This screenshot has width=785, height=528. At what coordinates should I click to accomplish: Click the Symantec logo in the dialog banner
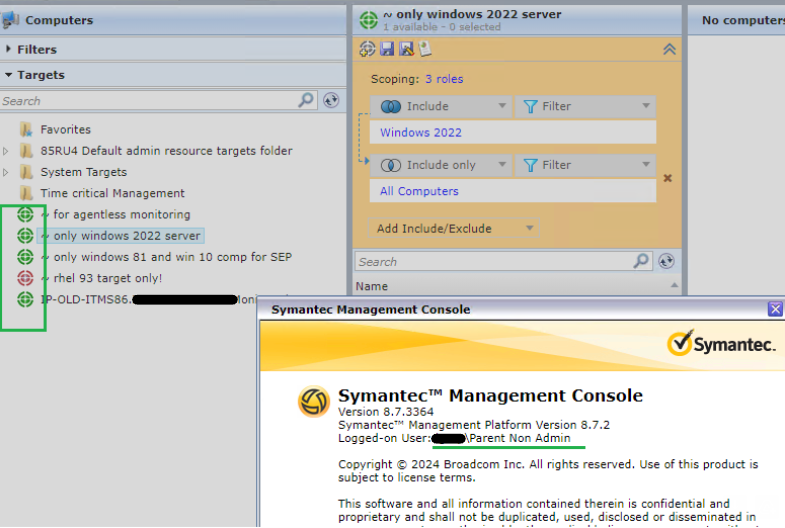(x=721, y=343)
